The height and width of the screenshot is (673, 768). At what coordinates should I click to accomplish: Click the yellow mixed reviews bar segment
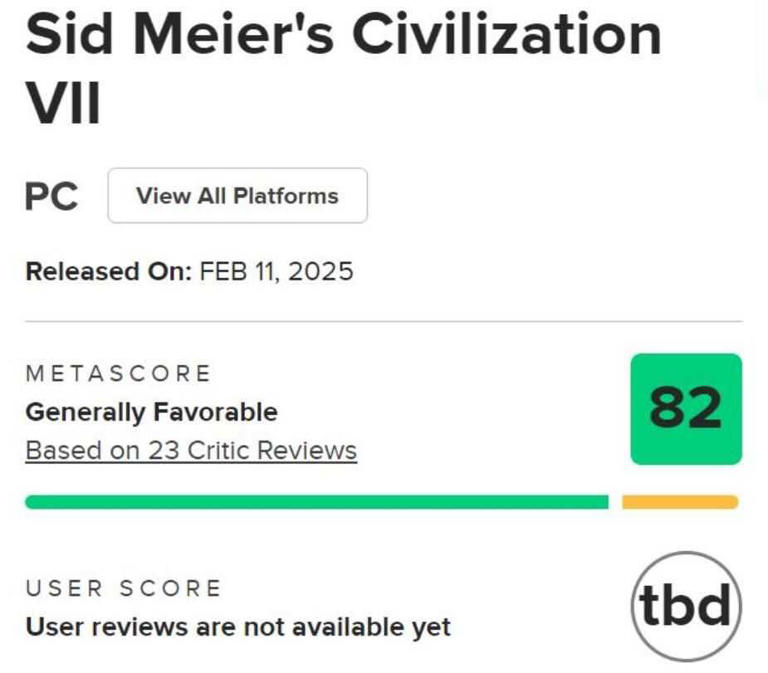pos(680,502)
